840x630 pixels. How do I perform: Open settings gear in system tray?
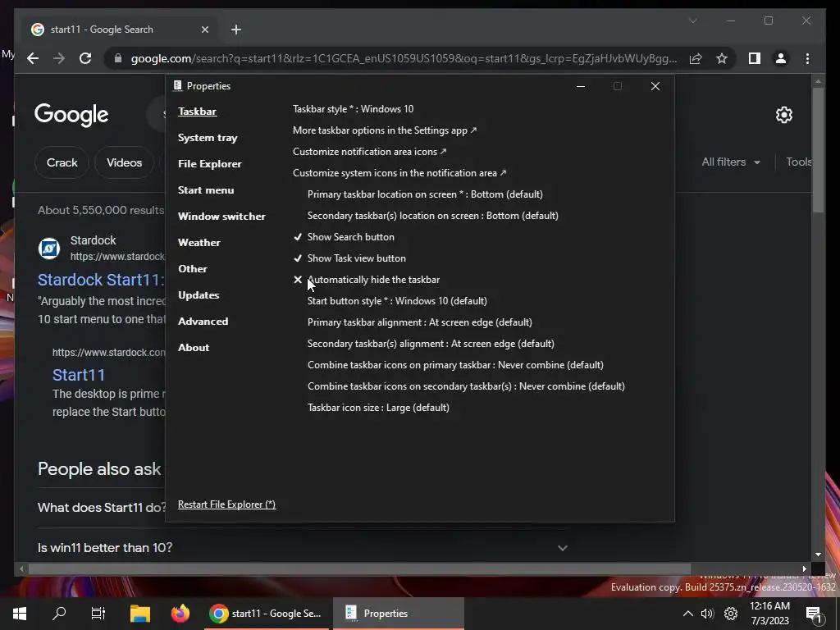(731, 614)
